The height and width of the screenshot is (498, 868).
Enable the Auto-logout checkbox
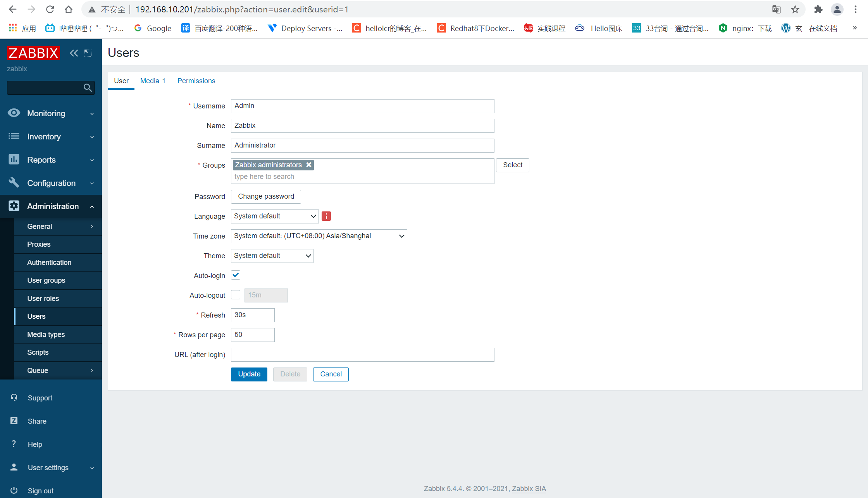236,295
